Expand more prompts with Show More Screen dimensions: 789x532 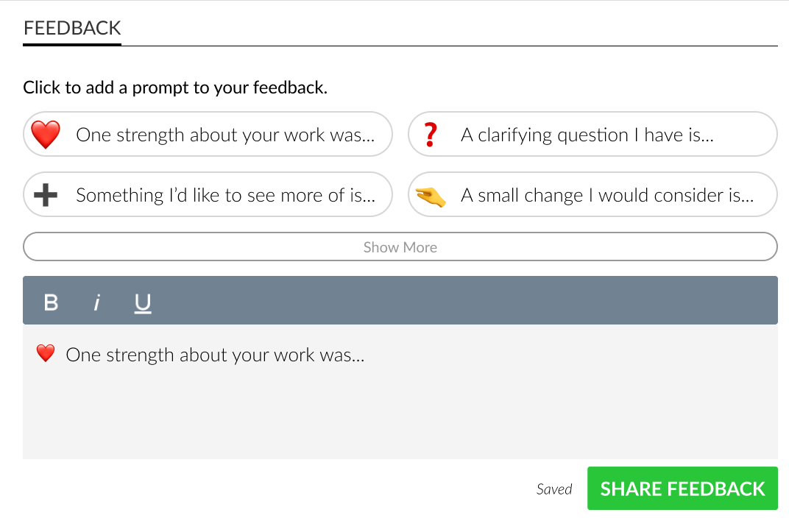click(x=400, y=247)
